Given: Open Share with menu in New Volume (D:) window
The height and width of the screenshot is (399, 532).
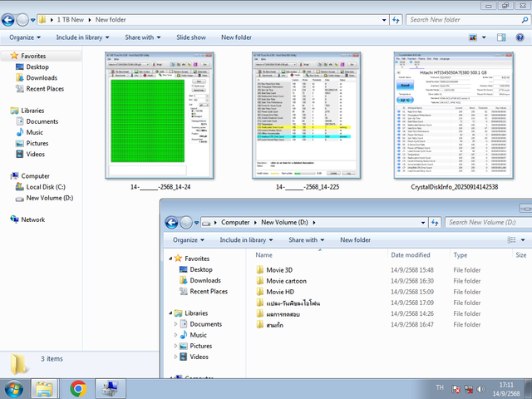Looking at the screenshot, I should [306, 240].
